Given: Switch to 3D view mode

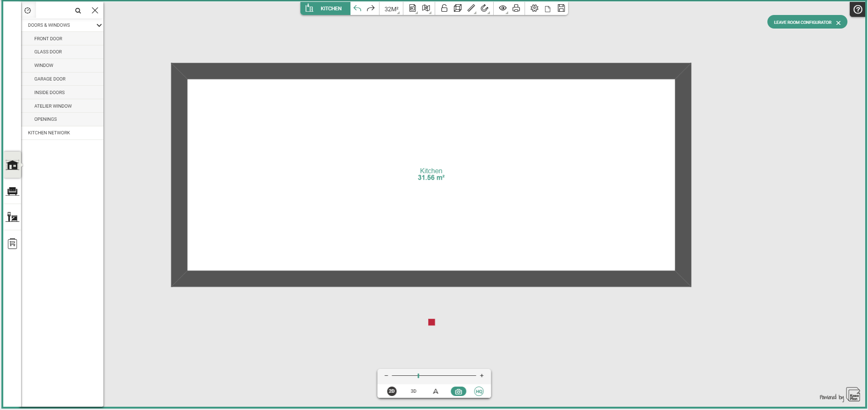Looking at the screenshot, I should click(x=414, y=391).
